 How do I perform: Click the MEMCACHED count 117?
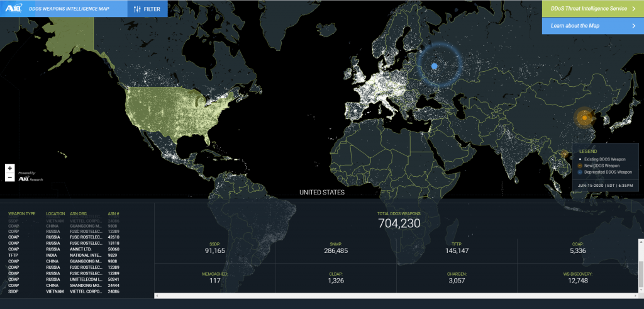[215, 281]
